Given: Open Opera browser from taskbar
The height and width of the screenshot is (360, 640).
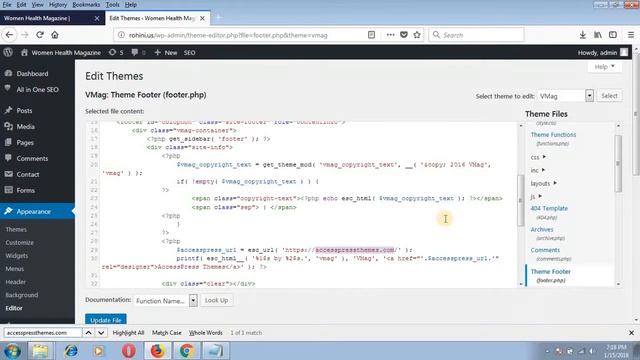Looking at the screenshot, I should (129, 351).
